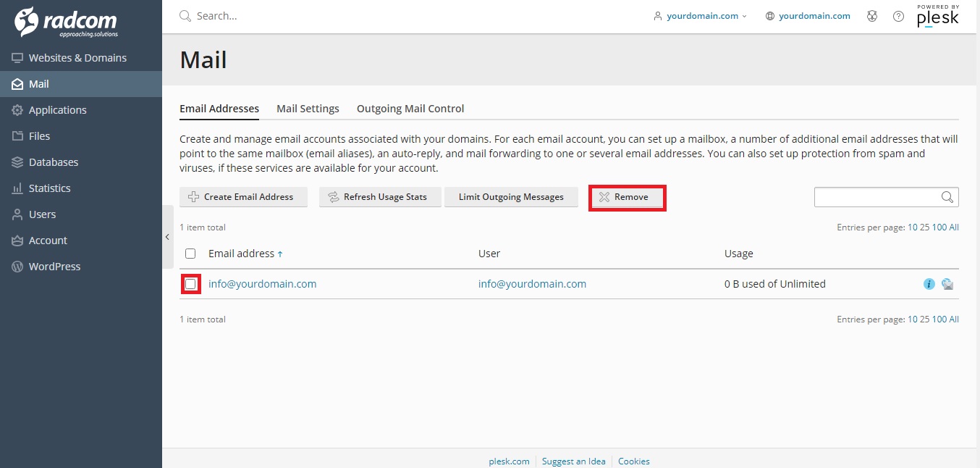
Task: Click the blue info icon for info@yourdomain.com
Action: pyautogui.click(x=929, y=284)
